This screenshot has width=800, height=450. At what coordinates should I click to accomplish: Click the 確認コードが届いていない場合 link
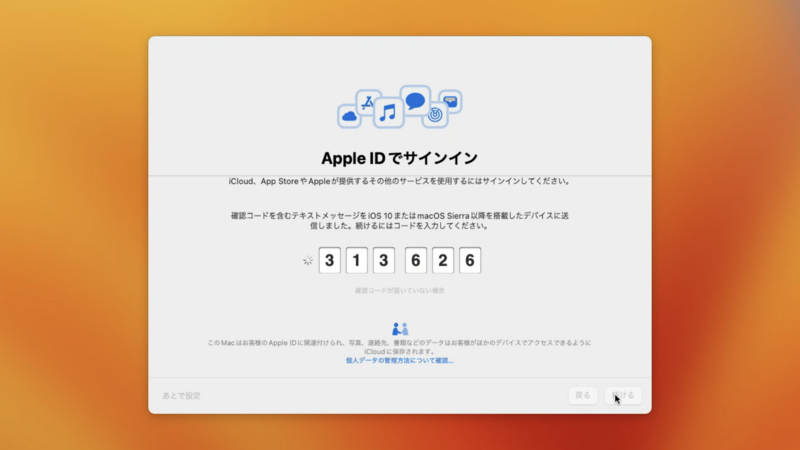point(399,290)
